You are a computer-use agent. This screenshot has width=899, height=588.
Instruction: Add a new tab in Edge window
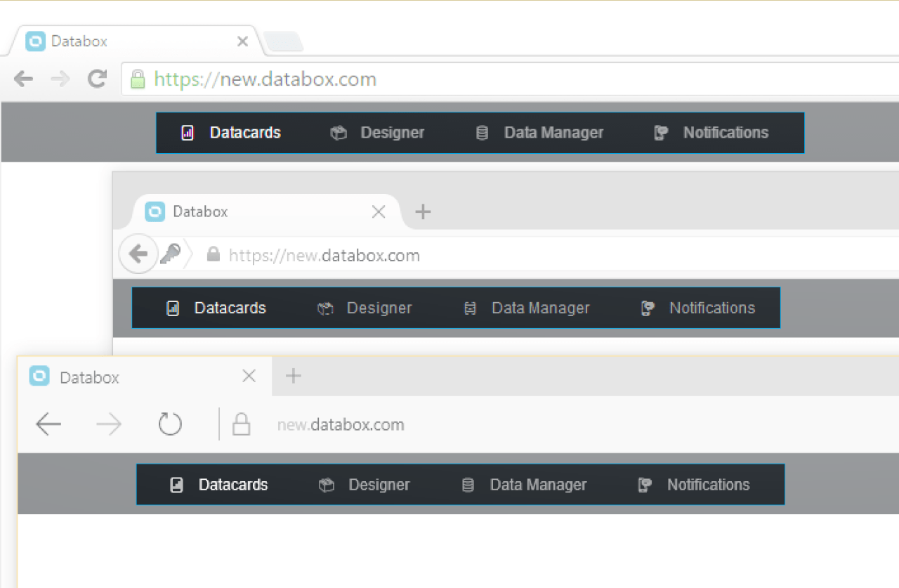[x=294, y=377]
